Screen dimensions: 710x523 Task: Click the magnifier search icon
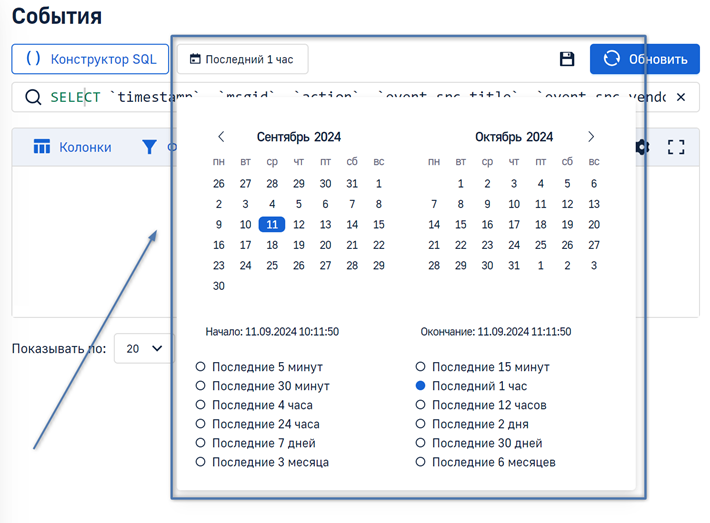pos(32,97)
